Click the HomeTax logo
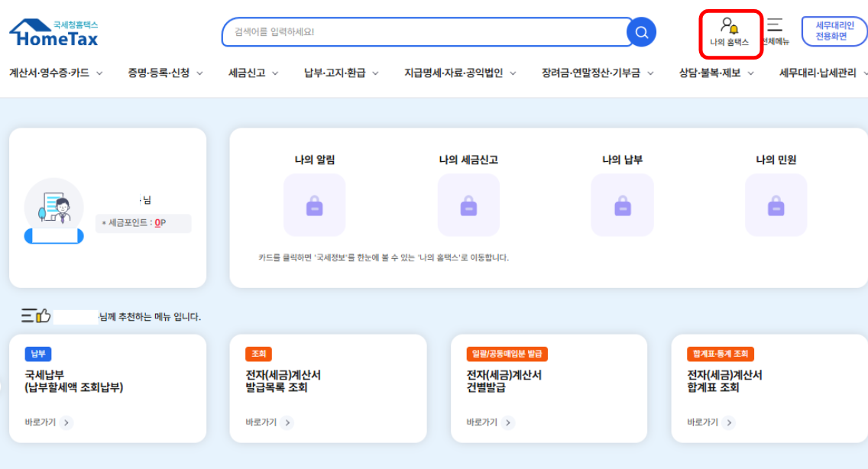Image resolution: width=868 pixels, height=469 pixels. (53, 33)
